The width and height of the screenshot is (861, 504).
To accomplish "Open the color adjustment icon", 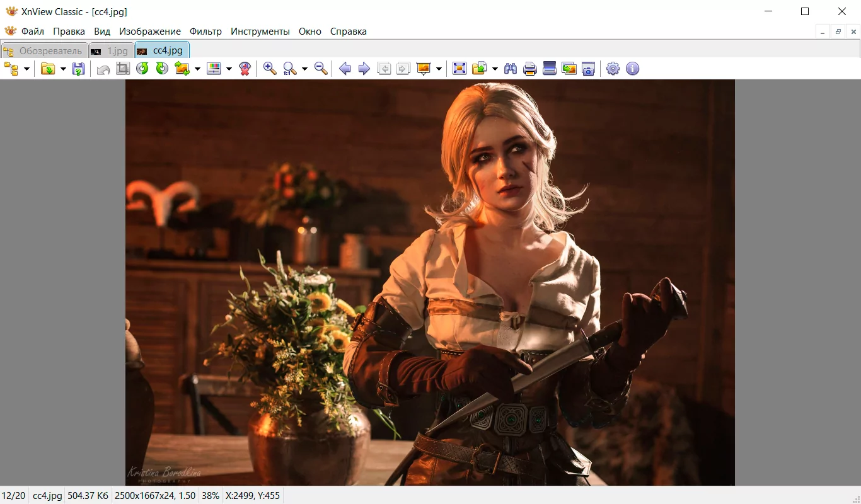I will (214, 69).
